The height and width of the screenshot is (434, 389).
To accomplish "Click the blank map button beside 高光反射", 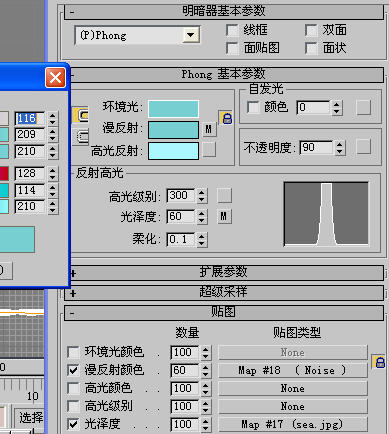I will pyautogui.click(x=209, y=149).
